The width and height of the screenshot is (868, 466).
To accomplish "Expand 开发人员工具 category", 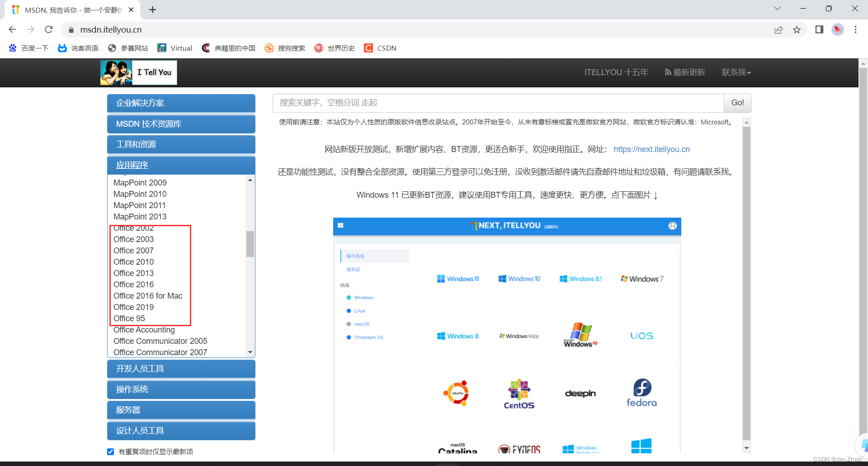I will pyautogui.click(x=181, y=369).
